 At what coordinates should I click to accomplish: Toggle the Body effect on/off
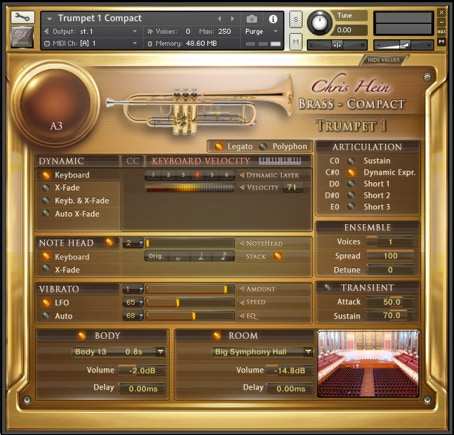point(81,336)
